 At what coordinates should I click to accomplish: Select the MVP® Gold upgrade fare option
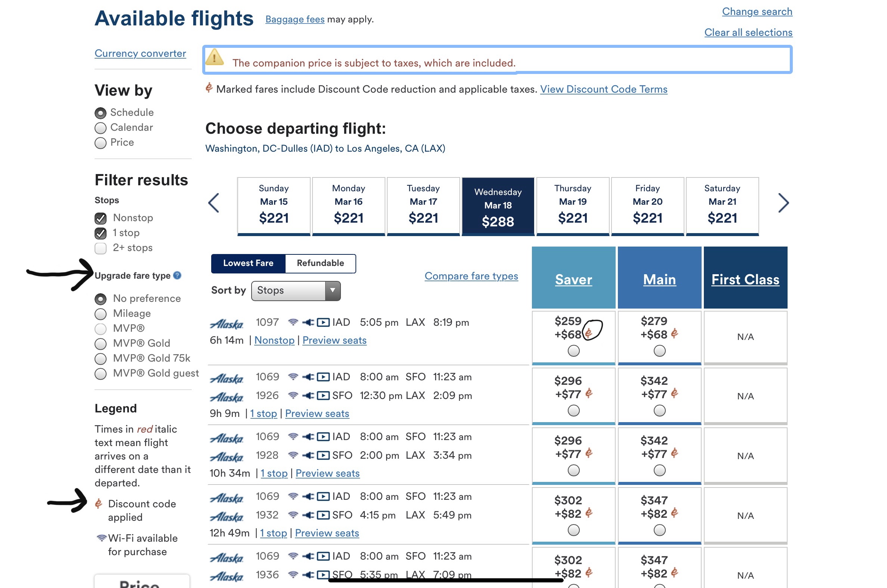100,344
